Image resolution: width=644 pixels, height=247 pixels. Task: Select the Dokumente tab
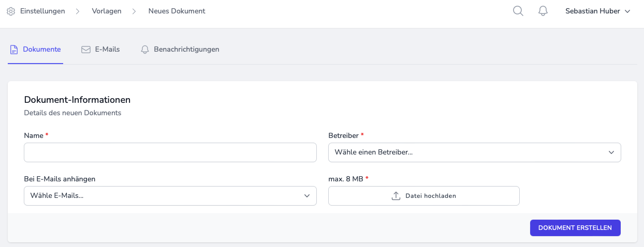pos(41,50)
